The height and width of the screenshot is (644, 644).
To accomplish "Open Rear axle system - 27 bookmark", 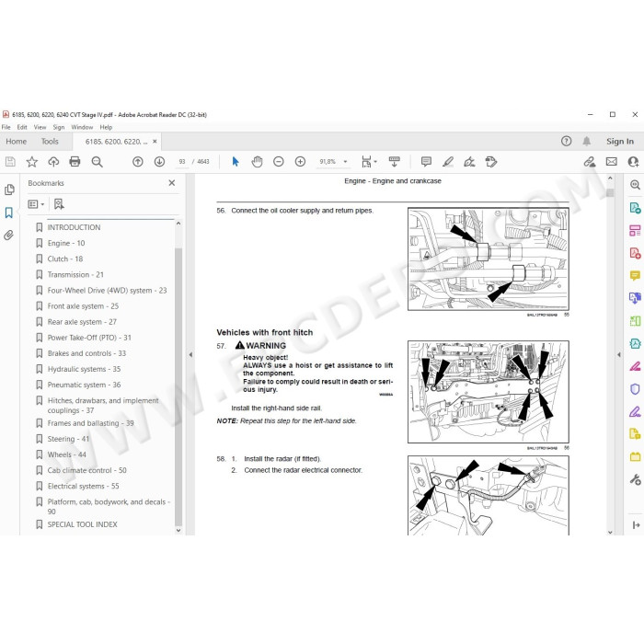I will (82, 322).
